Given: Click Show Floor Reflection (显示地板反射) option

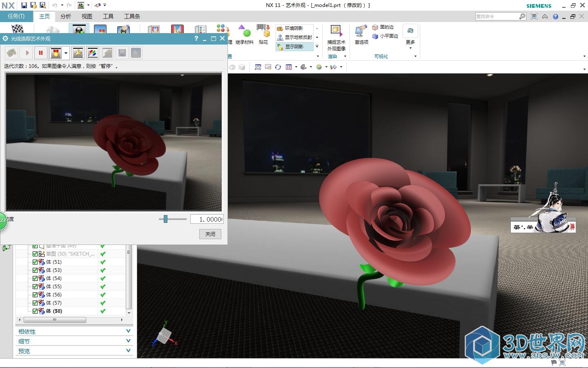Looking at the screenshot, I should 294,37.
